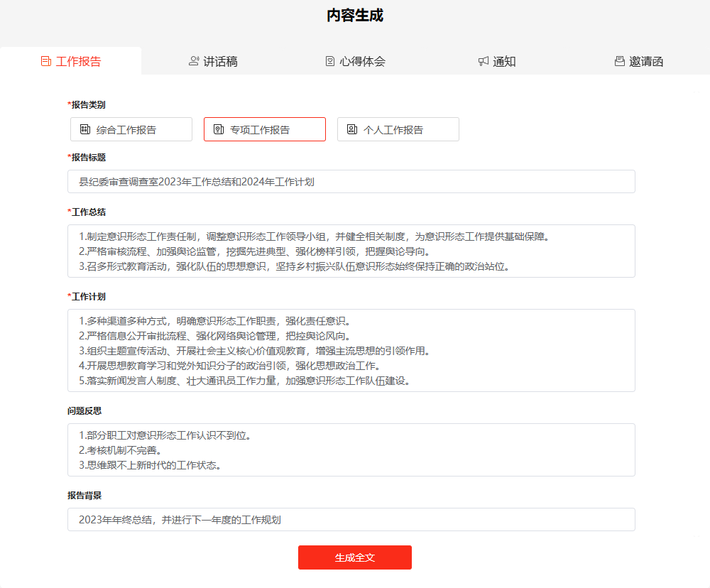Click inside the 工作总结 text area

pos(351,251)
